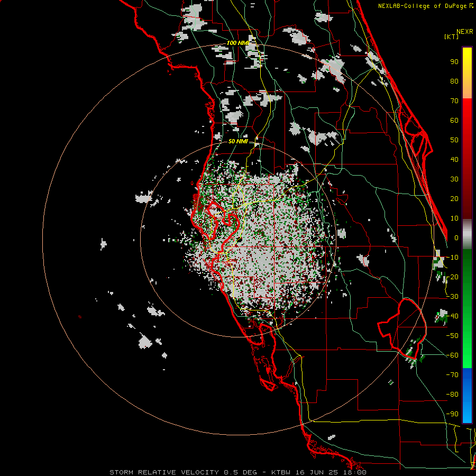Click the -90 value on the velocity scale

[452, 414]
